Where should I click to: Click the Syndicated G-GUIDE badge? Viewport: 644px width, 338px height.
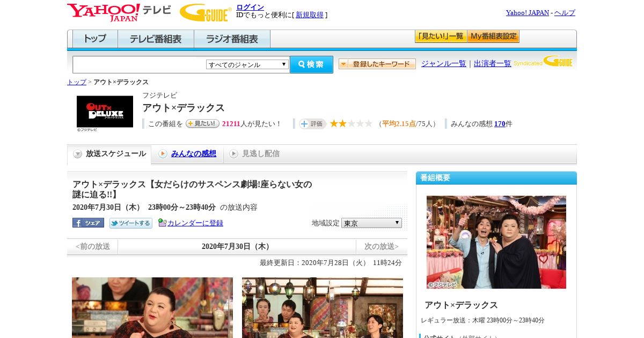pos(543,62)
